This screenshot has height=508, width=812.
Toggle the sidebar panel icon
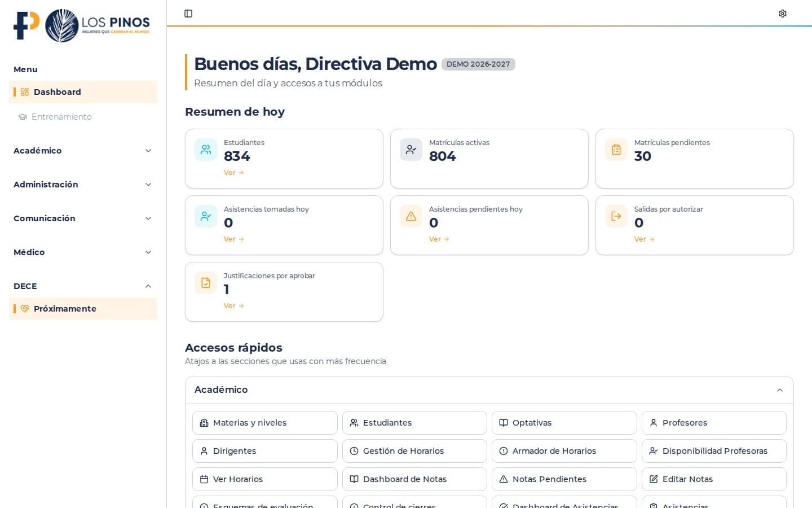pos(188,14)
